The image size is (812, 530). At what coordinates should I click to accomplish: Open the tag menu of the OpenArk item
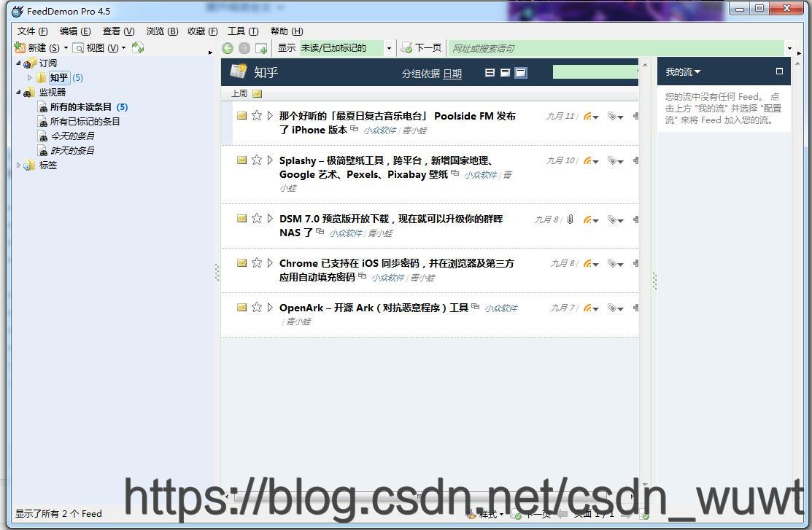(x=615, y=308)
